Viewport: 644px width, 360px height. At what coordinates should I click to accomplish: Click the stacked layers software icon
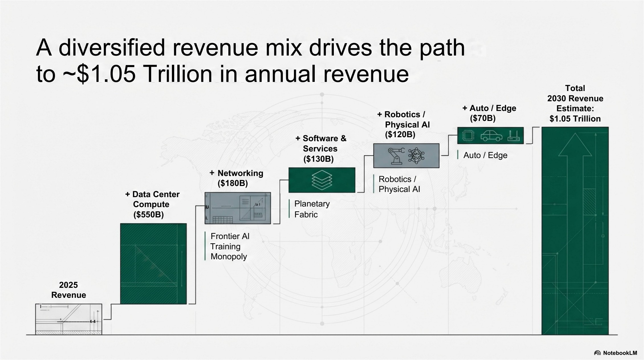click(x=322, y=180)
